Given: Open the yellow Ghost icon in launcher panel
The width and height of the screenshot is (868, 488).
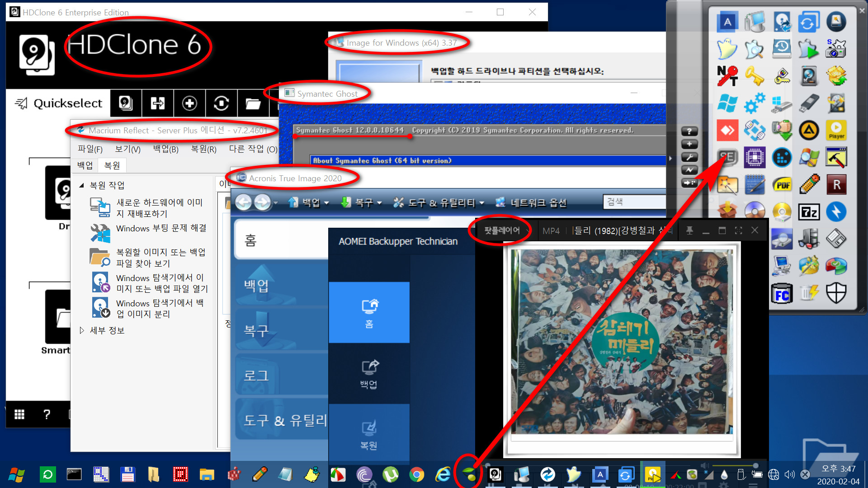Looking at the screenshot, I should 727,49.
